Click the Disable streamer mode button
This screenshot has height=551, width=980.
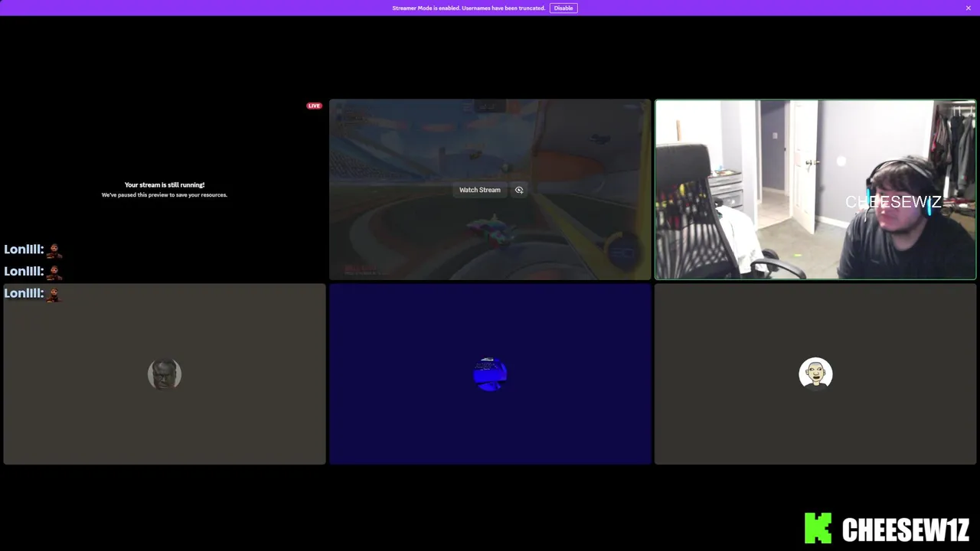click(x=563, y=8)
